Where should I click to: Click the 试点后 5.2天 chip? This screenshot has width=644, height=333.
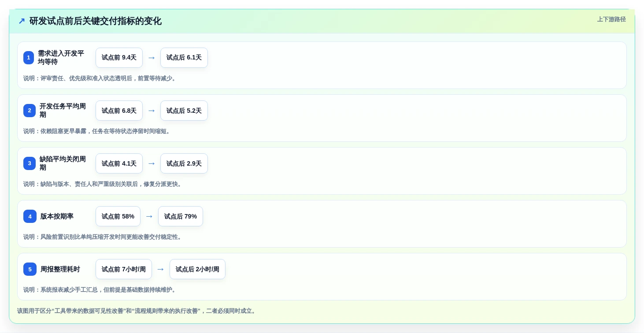[184, 111]
